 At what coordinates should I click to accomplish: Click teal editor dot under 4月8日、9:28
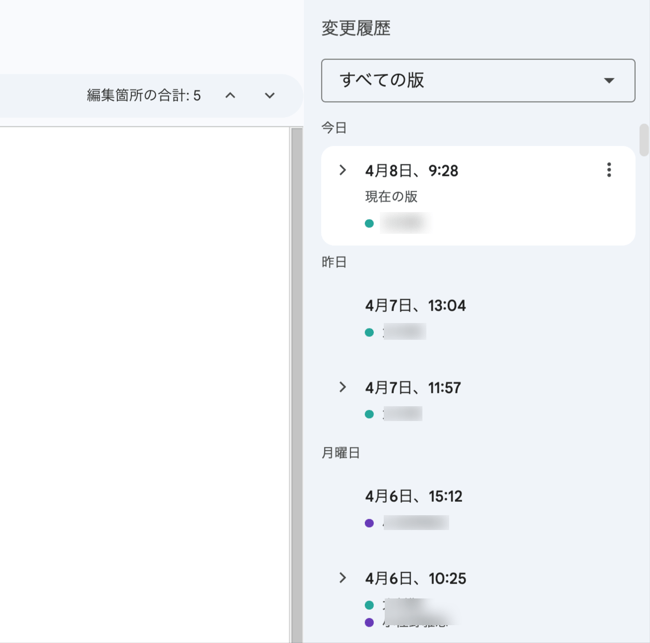pyautogui.click(x=369, y=223)
